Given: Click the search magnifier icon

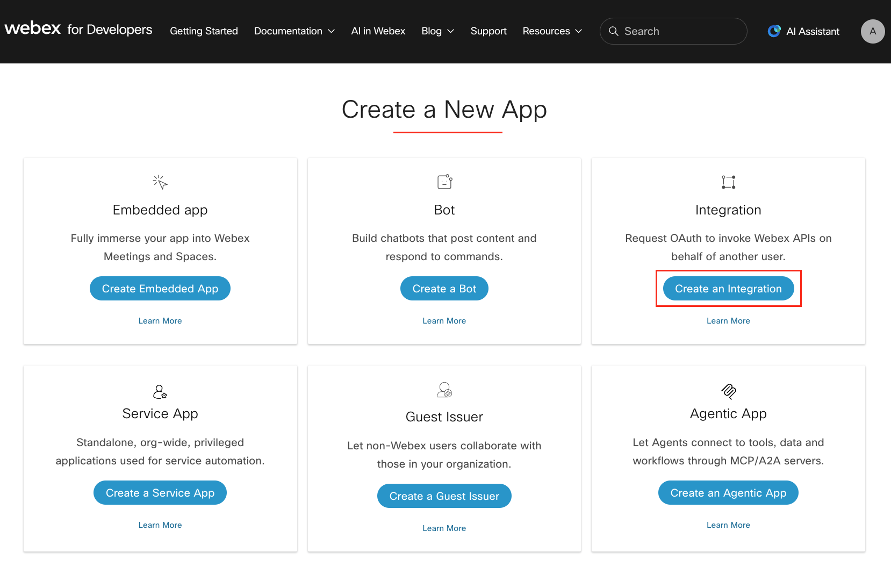Looking at the screenshot, I should (x=613, y=31).
